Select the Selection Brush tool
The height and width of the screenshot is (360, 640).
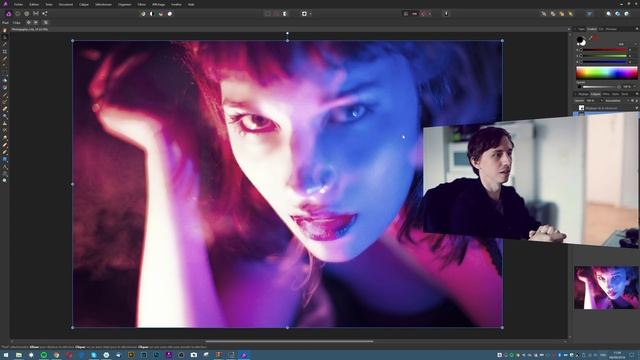click(x=5, y=59)
